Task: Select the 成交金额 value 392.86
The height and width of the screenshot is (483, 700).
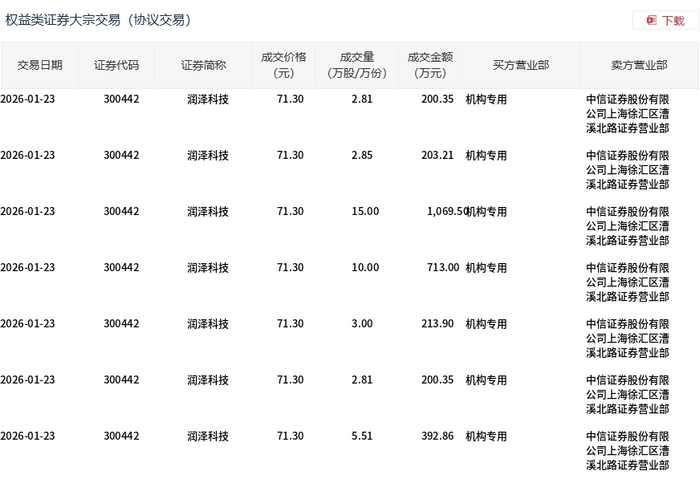Action: pos(437,436)
